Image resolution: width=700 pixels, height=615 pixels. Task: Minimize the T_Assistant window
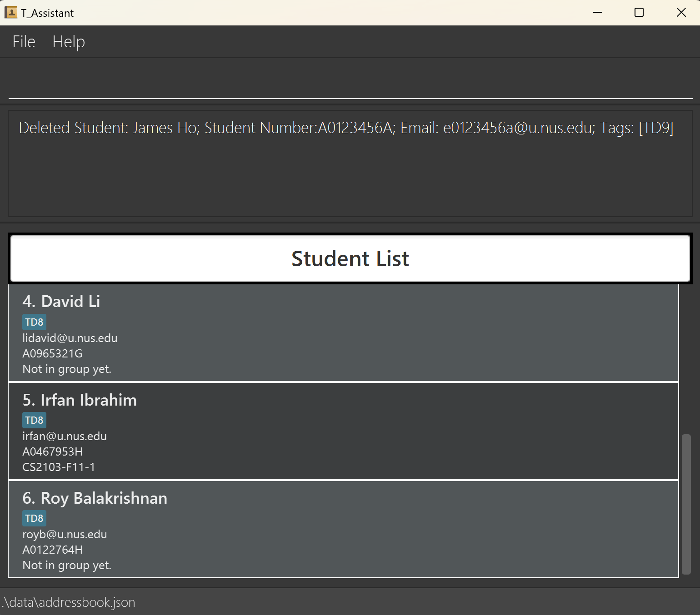point(598,12)
